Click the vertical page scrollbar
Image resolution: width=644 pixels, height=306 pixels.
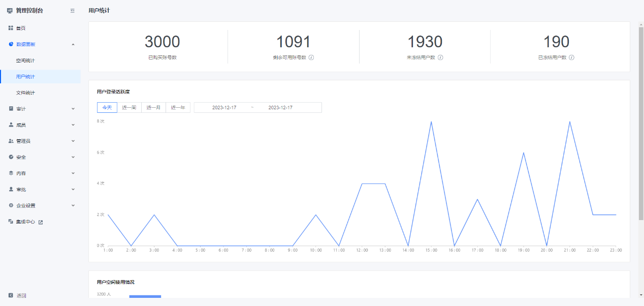(x=640, y=122)
